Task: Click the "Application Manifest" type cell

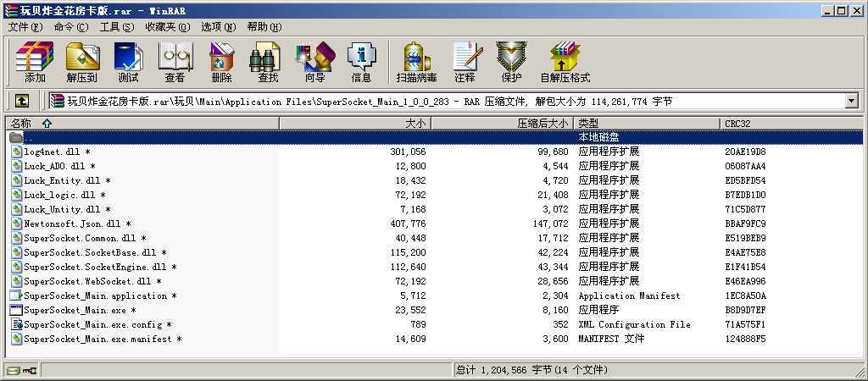Action: [x=630, y=295]
